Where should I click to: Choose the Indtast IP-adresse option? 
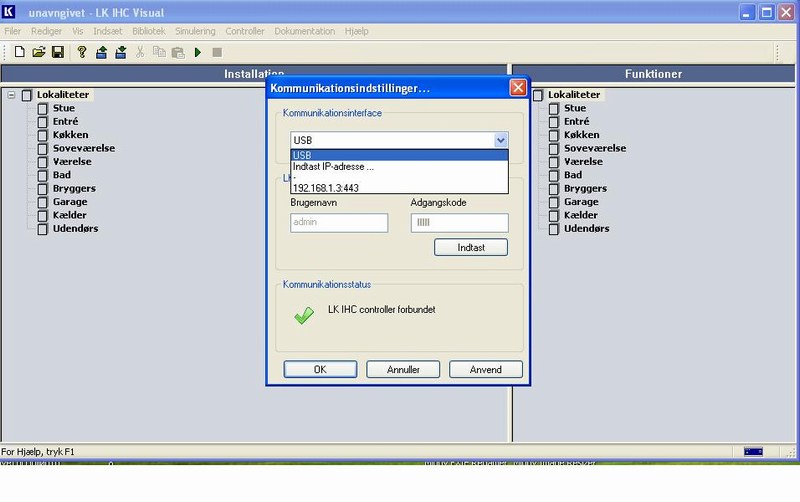(x=333, y=166)
